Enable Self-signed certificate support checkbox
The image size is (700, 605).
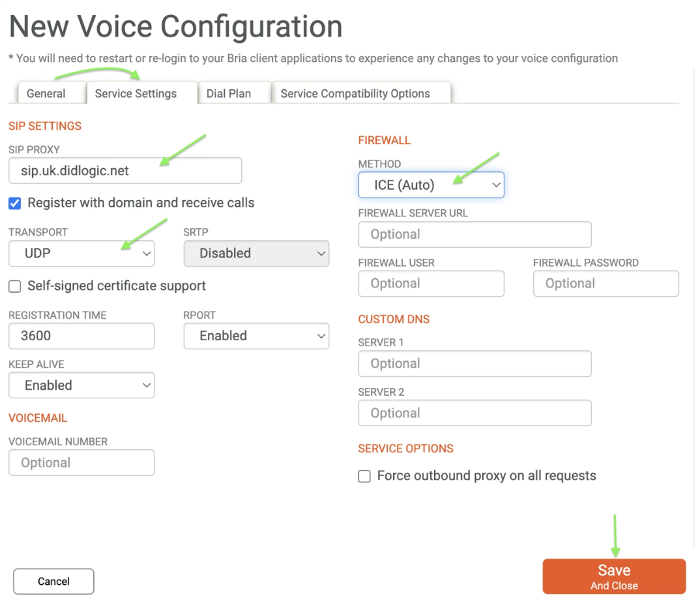[15, 286]
